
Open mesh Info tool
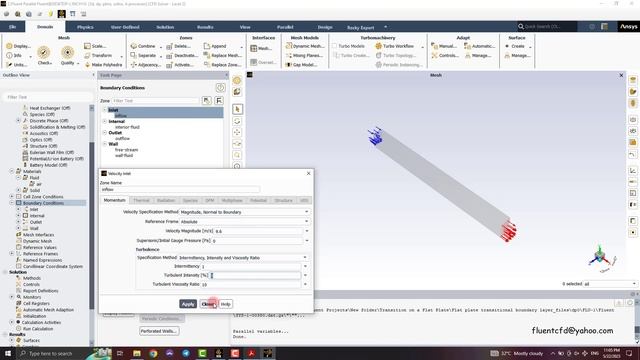[x=14, y=56]
